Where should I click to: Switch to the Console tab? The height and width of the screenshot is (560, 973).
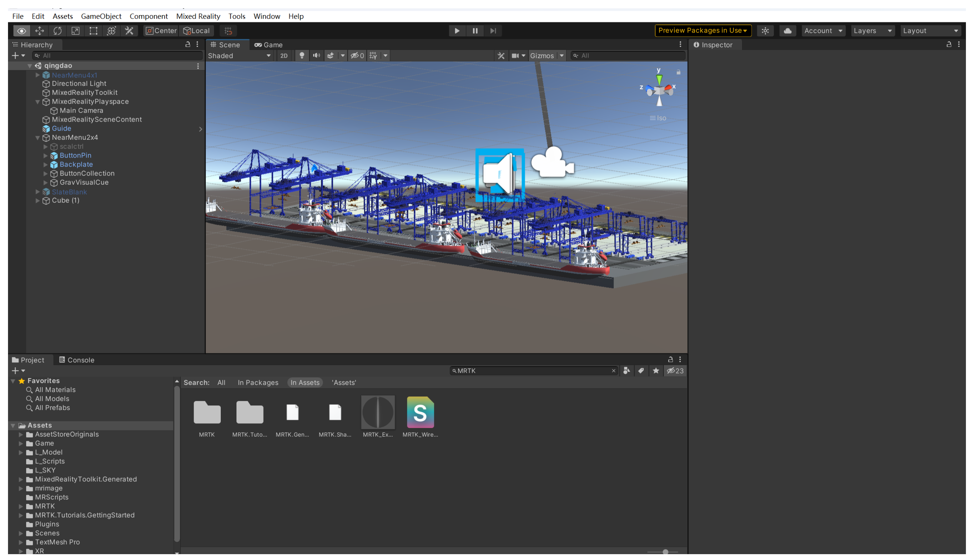coord(77,360)
